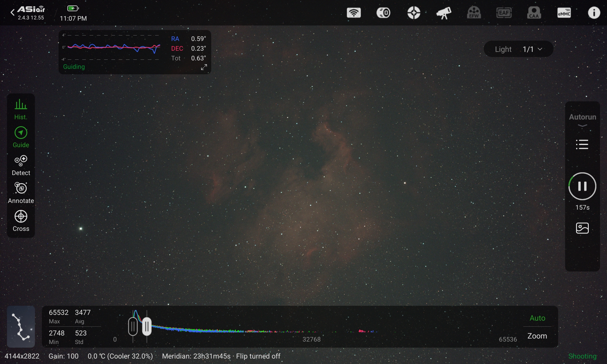Image resolution: width=607 pixels, height=364 pixels.
Task: Click the histogram Zoom button
Action: tap(537, 336)
